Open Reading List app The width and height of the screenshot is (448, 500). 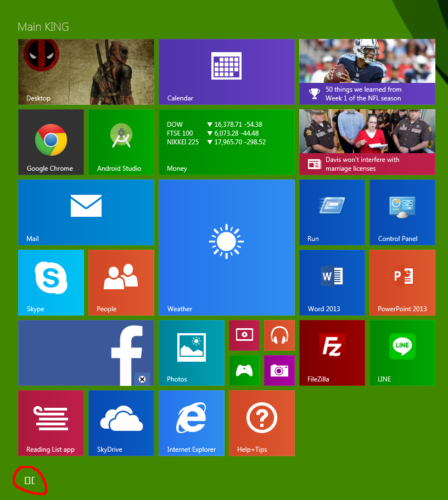pos(51,423)
